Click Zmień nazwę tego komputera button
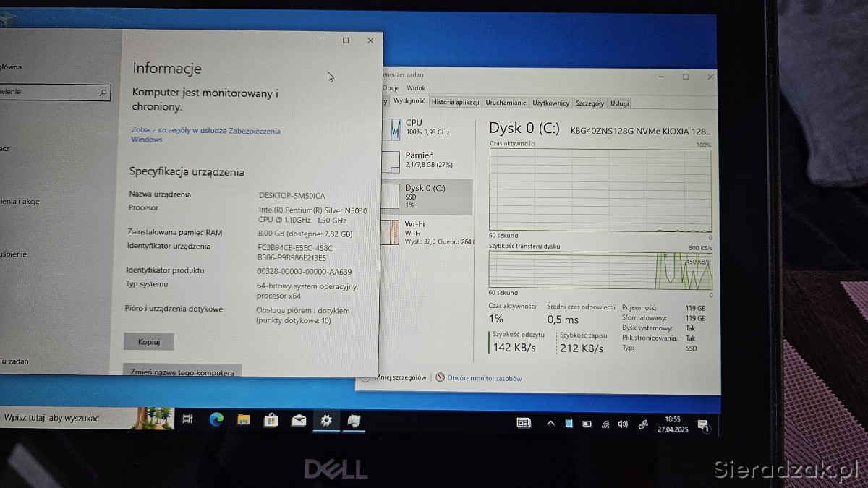868x488 pixels. pos(182,372)
